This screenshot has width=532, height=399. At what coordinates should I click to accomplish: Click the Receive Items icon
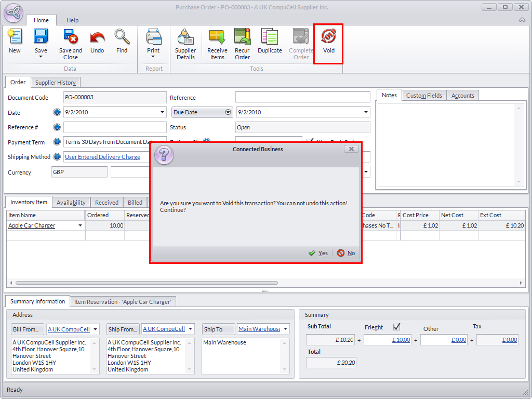(217, 37)
